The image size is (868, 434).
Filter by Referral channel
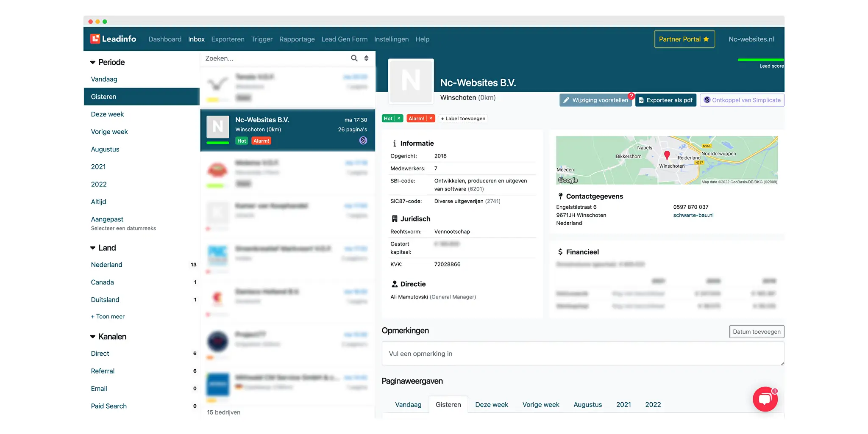pos(103,371)
